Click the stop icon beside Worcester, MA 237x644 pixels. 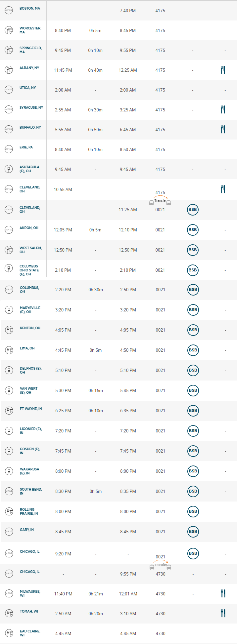(9, 30)
